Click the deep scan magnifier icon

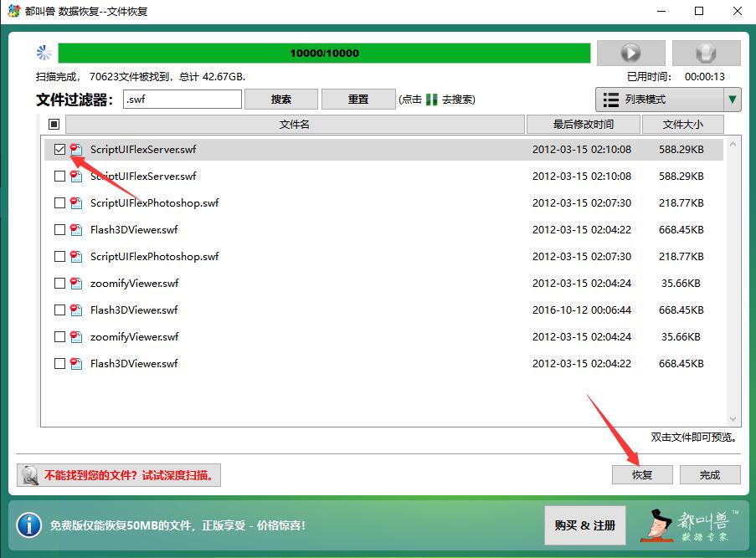point(30,475)
